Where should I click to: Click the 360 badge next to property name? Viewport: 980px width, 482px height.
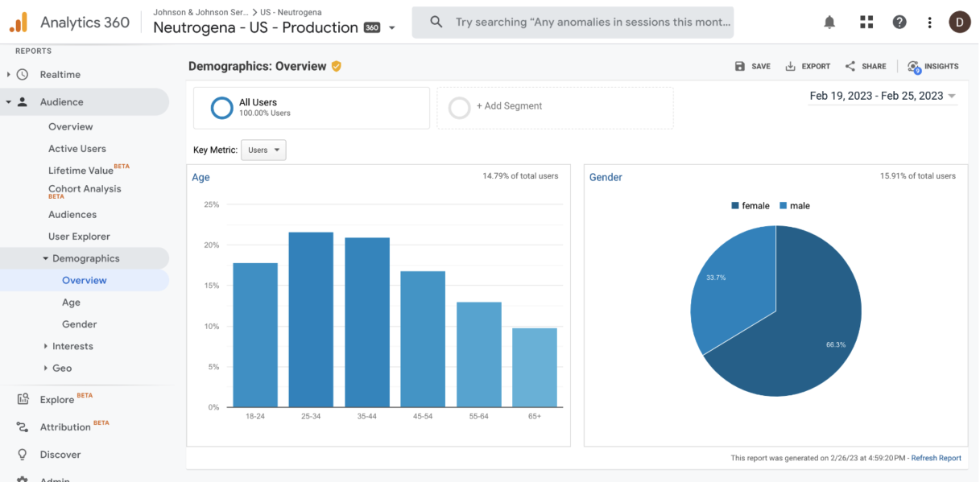pos(372,27)
